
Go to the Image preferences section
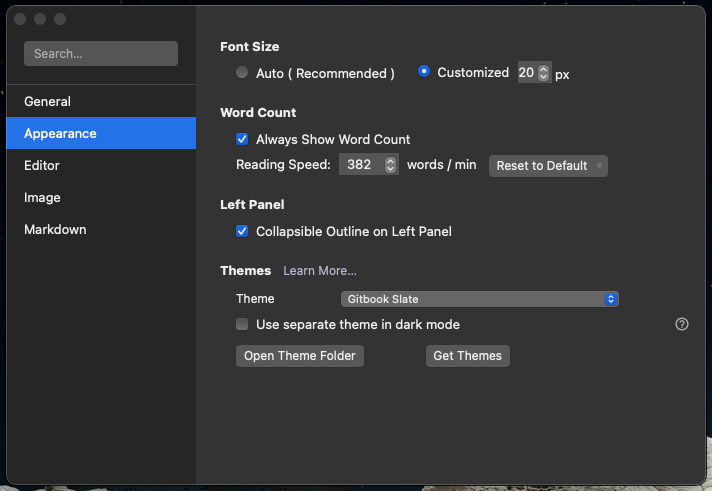42,197
